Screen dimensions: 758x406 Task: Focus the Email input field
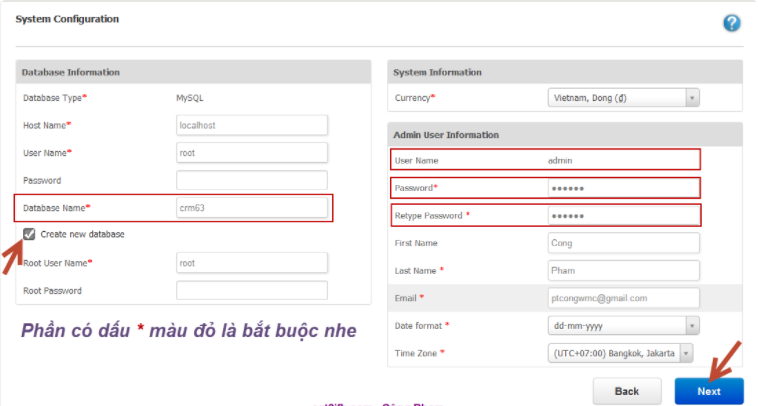pyautogui.click(x=623, y=298)
